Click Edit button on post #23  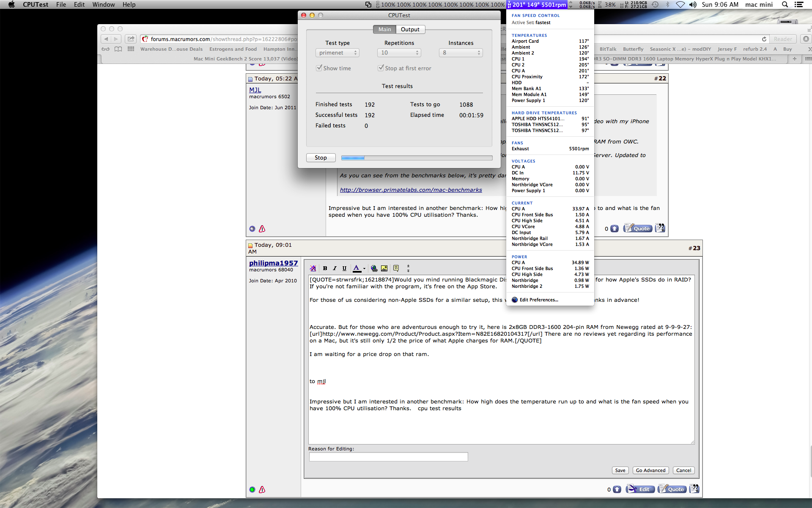tap(640, 489)
